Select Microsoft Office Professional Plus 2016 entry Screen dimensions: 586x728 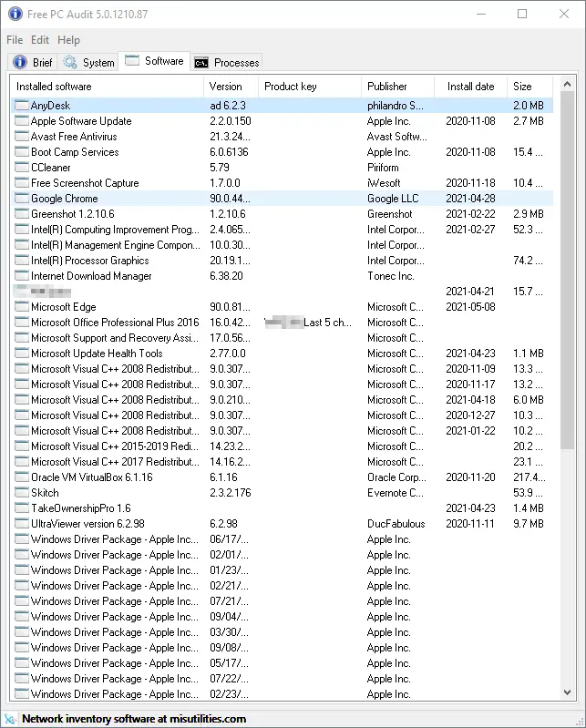[115, 323]
